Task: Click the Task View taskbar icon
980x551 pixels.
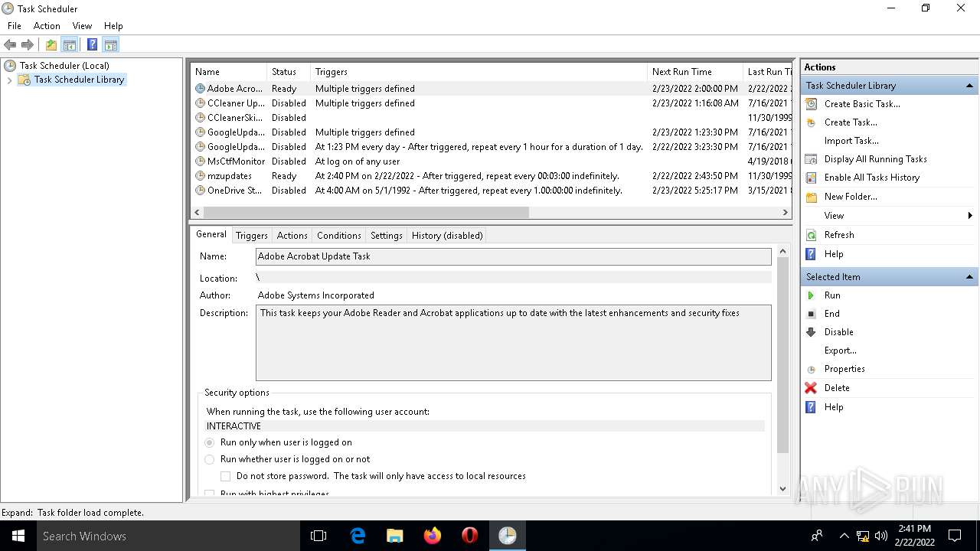Action: pyautogui.click(x=318, y=536)
